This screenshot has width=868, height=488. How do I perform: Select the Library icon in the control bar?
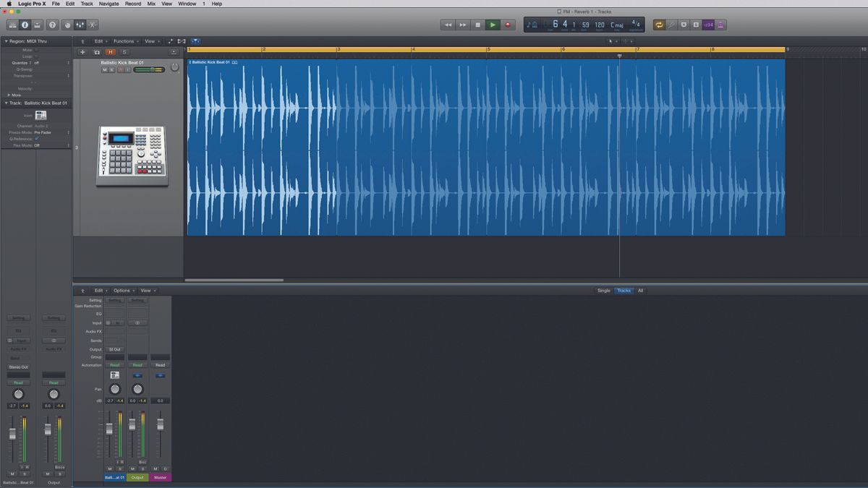(x=12, y=25)
